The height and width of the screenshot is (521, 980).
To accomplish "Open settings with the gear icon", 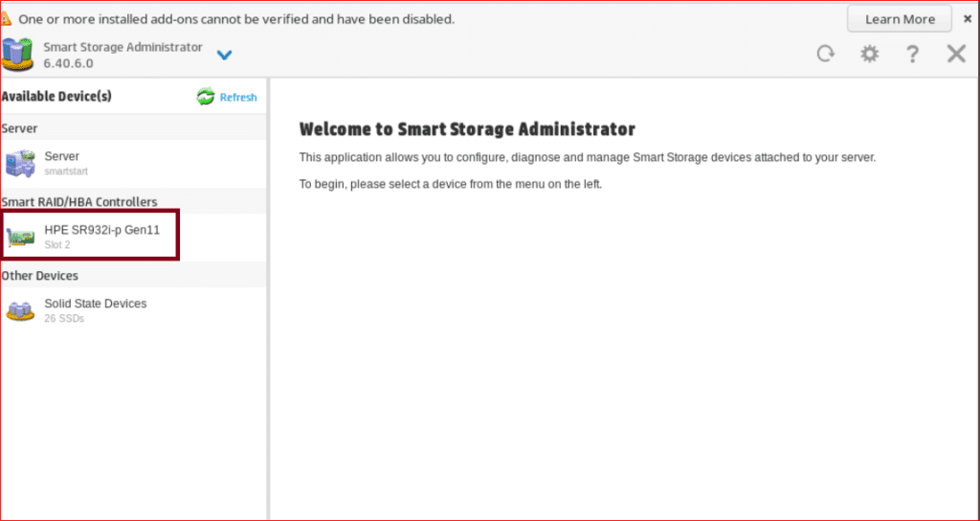I will 869,54.
